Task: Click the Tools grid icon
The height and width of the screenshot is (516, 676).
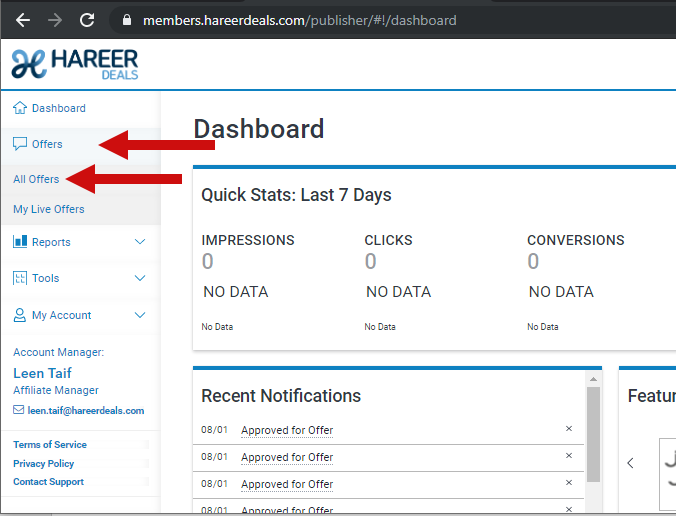Action: (20, 278)
